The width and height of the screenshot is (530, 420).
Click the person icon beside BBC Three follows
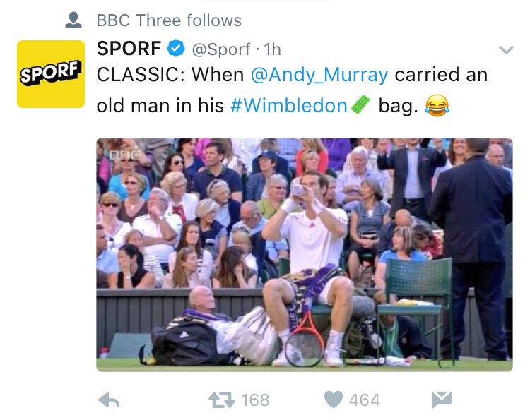click(73, 20)
